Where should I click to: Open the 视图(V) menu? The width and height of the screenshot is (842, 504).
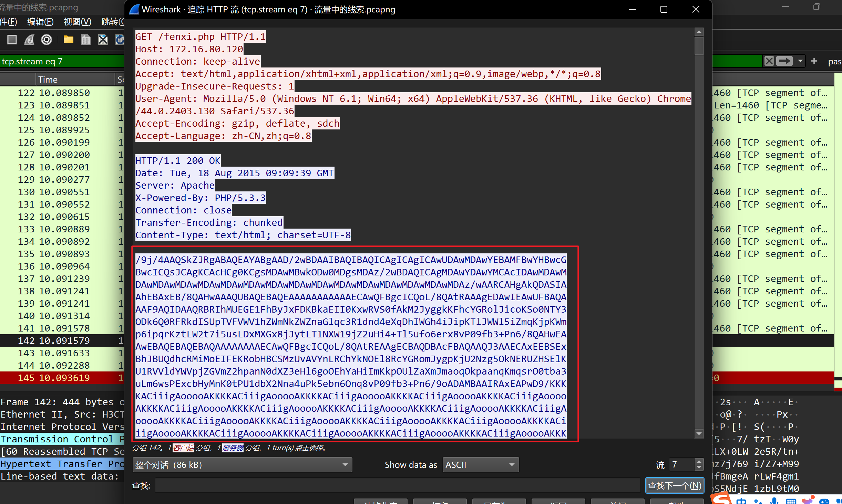(78, 22)
